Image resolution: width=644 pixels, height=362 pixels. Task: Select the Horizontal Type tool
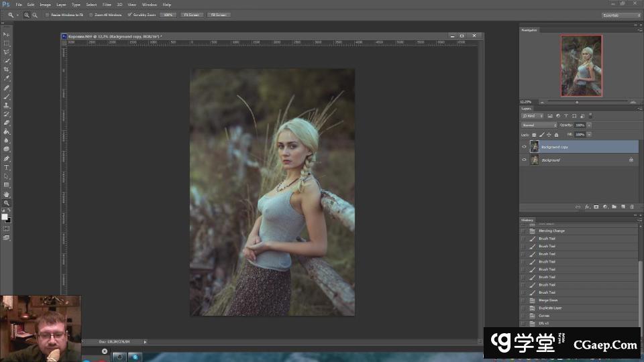pyautogui.click(x=7, y=167)
